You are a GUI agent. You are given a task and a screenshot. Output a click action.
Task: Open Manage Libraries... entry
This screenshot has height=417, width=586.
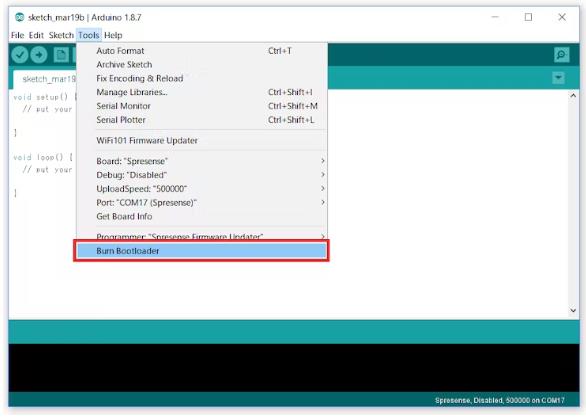(202, 92)
